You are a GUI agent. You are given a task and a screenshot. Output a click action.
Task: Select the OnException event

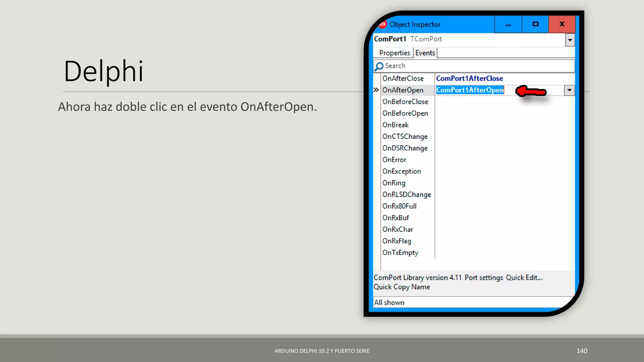402,172
